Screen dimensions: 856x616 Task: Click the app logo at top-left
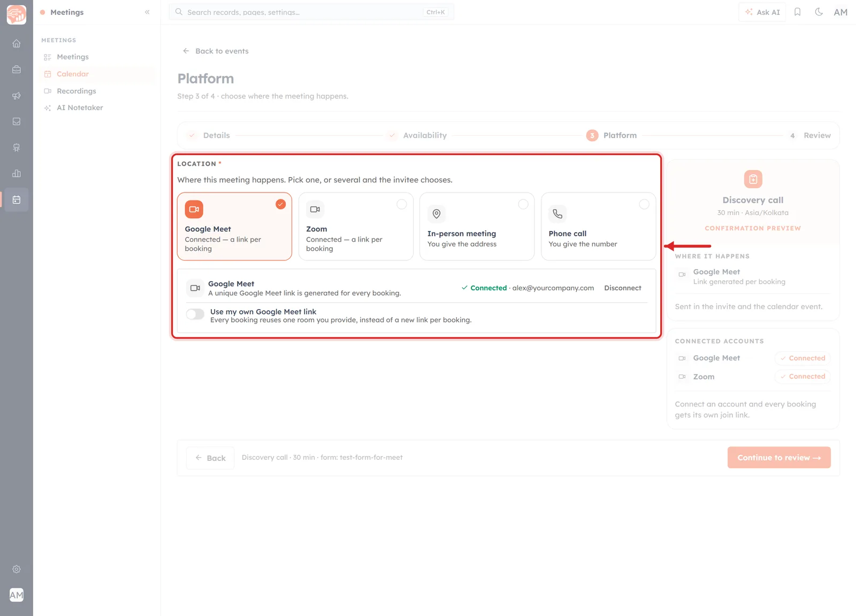pos(17,14)
